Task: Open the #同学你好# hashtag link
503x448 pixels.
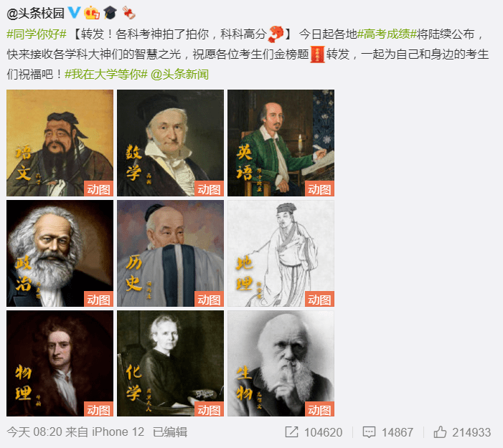Action: pyautogui.click(x=37, y=34)
